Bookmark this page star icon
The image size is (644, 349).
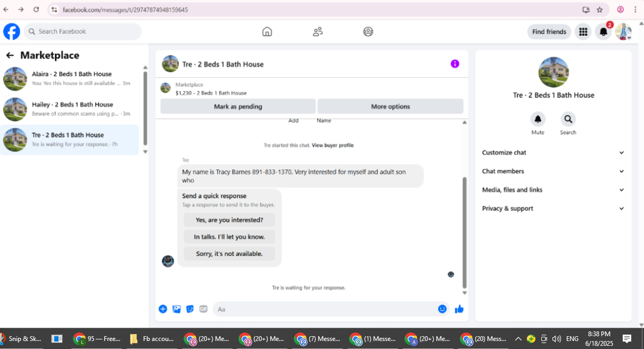click(600, 10)
